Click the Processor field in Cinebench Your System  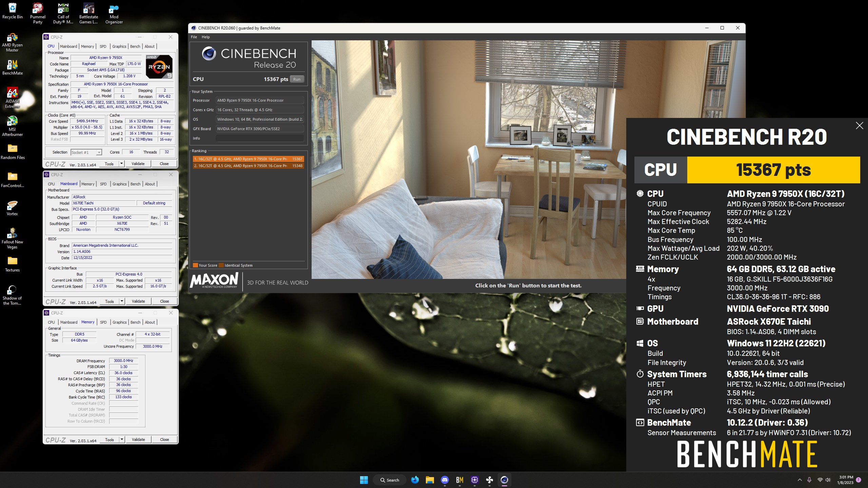coord(260,100)
